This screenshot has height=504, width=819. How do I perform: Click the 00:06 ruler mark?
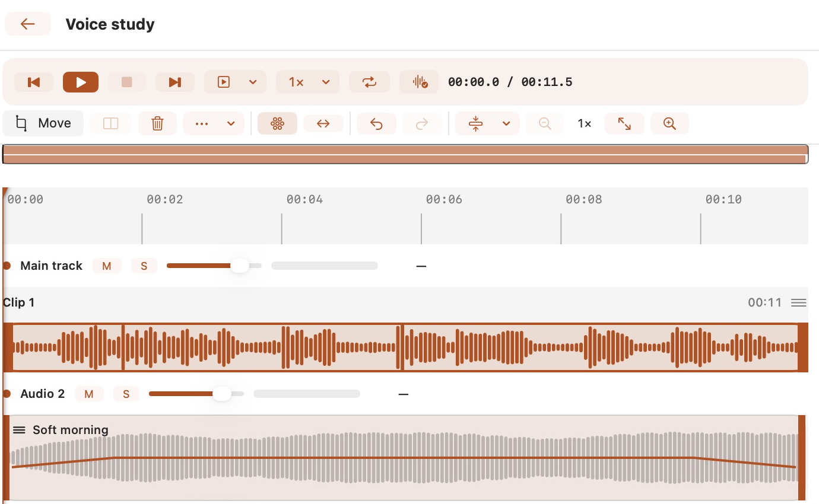point(444,199)
